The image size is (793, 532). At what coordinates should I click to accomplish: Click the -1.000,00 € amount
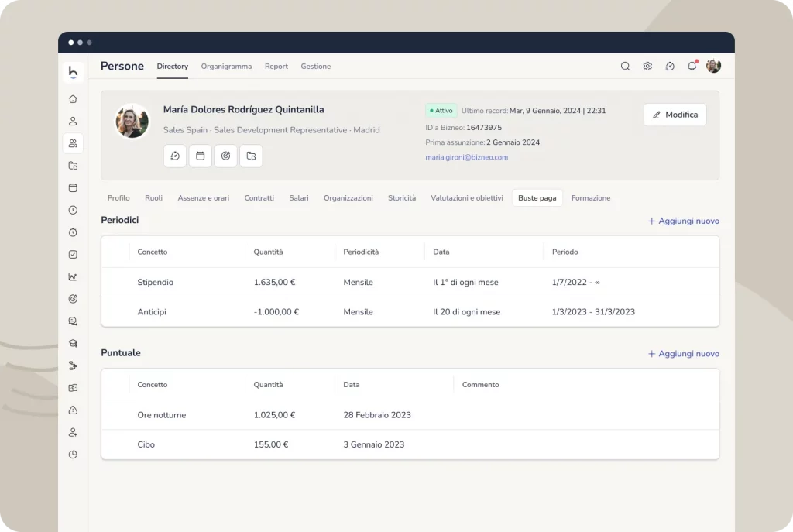[x=276, y=312]
